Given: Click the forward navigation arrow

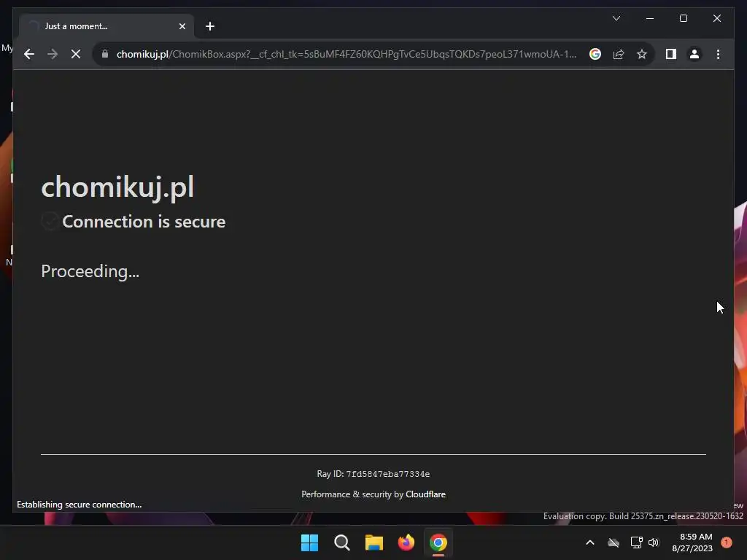Looking at the screenshot, I should coord(53,54).
